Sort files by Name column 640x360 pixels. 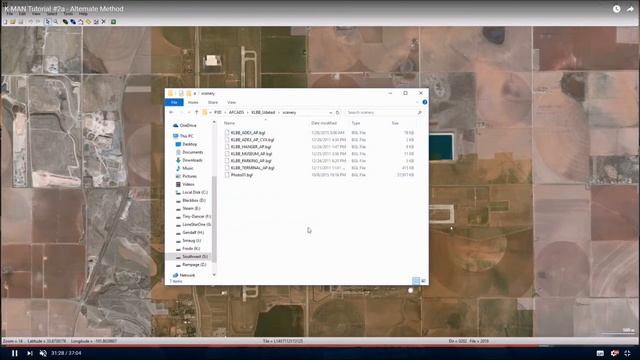[229, 123]
